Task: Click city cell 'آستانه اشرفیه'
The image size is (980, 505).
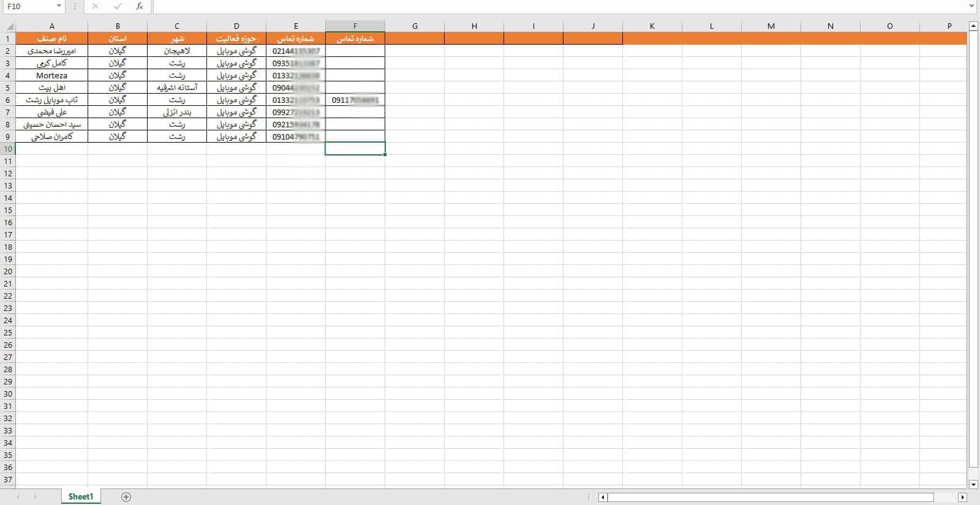Action: coord(177,88)
